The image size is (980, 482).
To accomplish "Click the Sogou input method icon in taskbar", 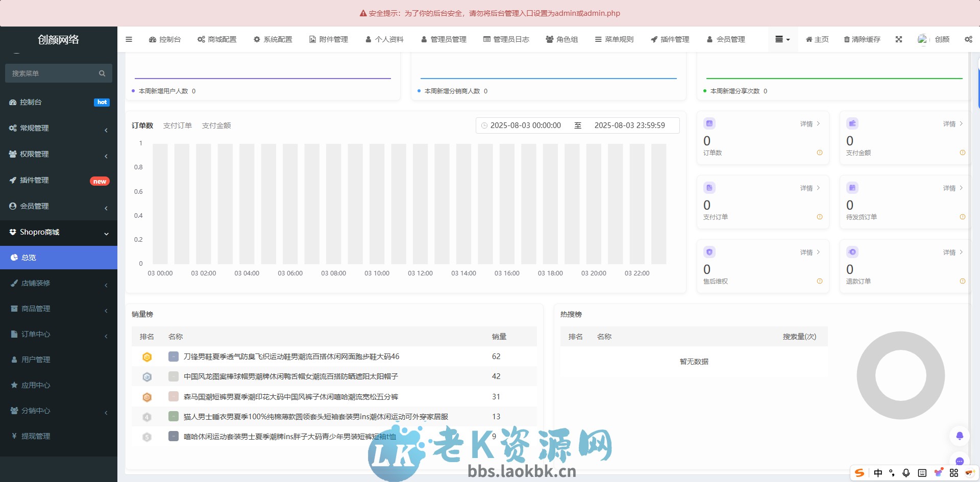I will pyautogui.click(x=860, y=473).
